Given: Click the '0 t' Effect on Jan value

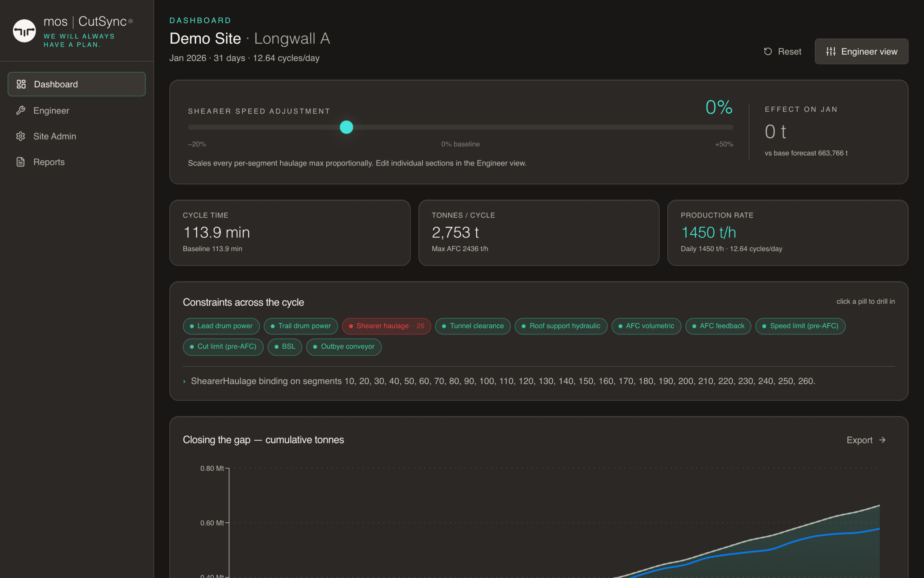Looking at the screenshot, I should point(775,132).
